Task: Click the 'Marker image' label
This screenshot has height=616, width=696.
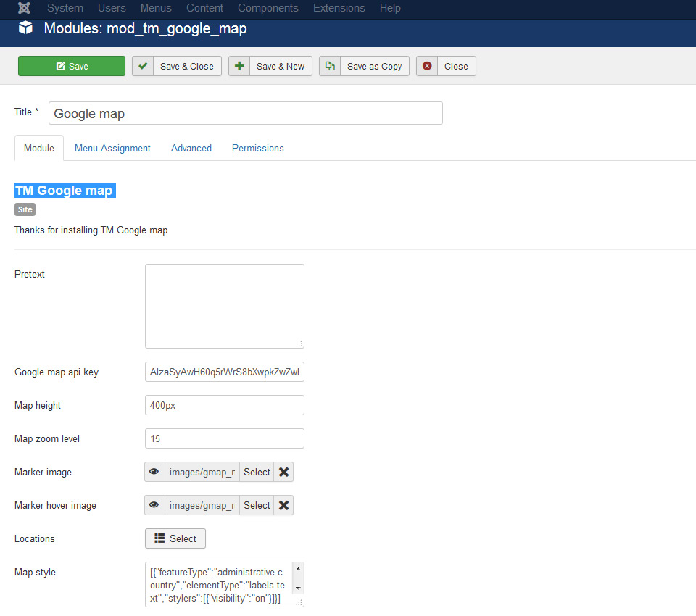Action: tap(43, 472)
